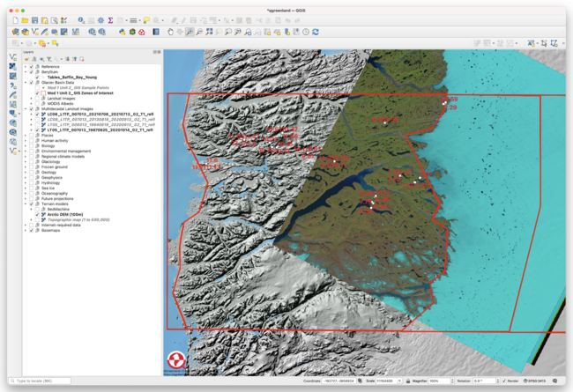This screenshot has width=573, height=392.
Task: Click the New Project blank page icon
Action: point(14,20)
